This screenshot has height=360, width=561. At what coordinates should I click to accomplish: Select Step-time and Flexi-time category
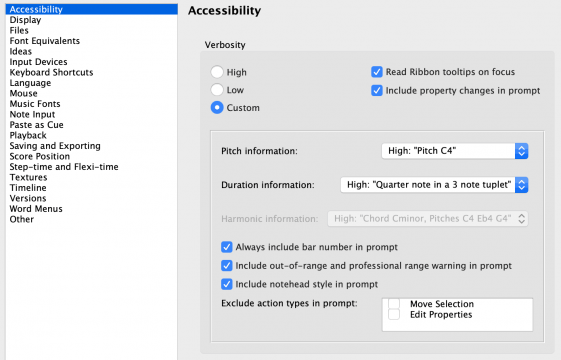(64, 167)
